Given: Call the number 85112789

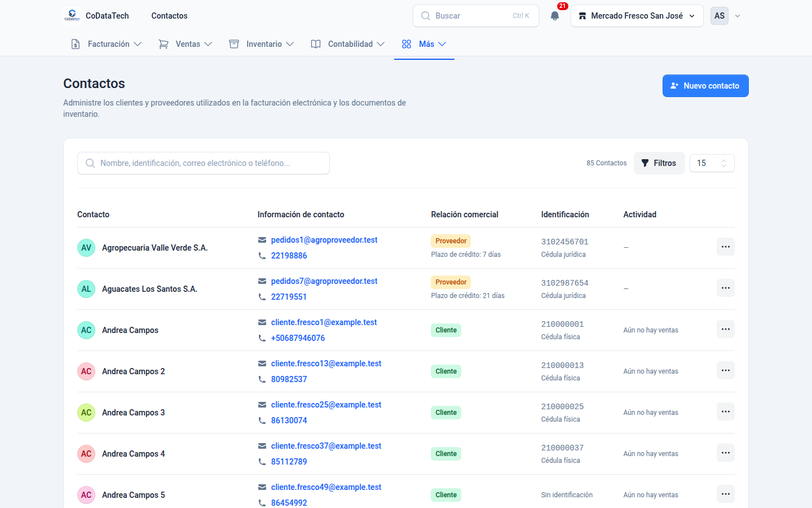Looking at the screenshot, I should click(x=289, y=462).
